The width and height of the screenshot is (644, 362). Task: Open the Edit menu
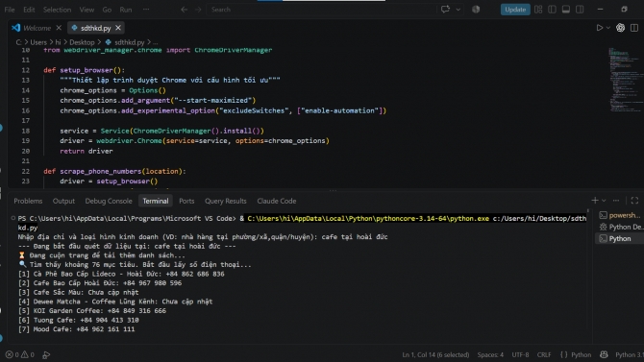(29, 10)
